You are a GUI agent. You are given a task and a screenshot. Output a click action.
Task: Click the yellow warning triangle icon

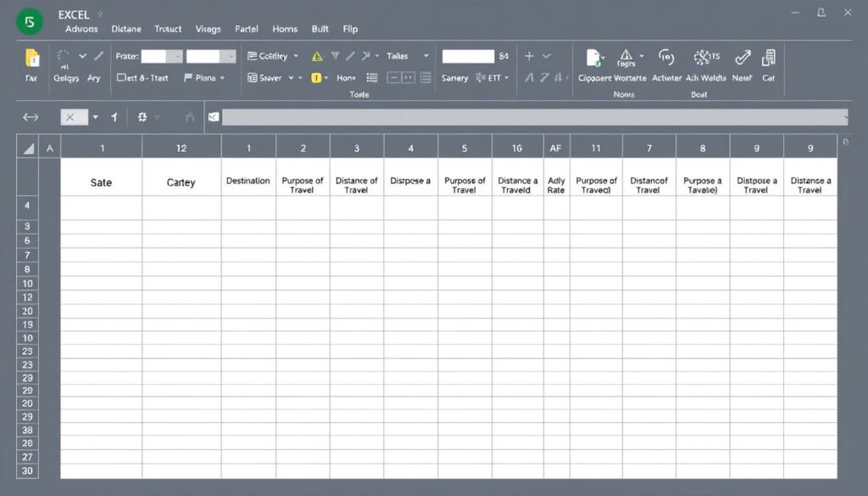pyautogui.click(x=317, y=56)
